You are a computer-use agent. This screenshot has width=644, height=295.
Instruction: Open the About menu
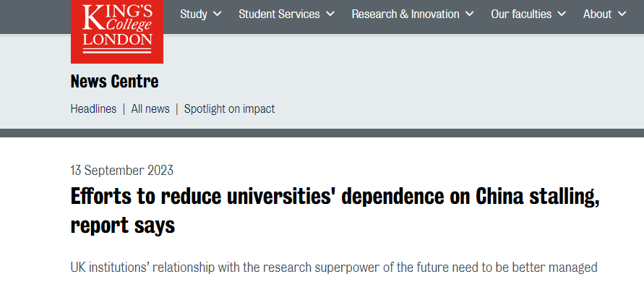[x=597, y=14]
